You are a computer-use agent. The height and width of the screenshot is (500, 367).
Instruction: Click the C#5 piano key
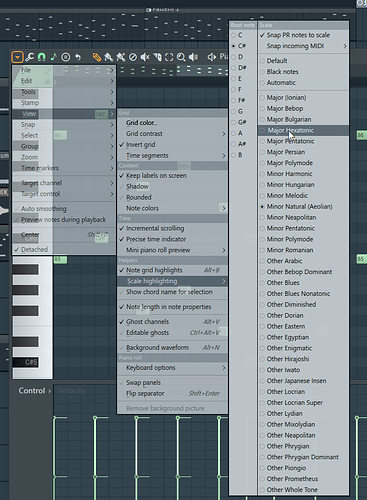pos(26,362)
